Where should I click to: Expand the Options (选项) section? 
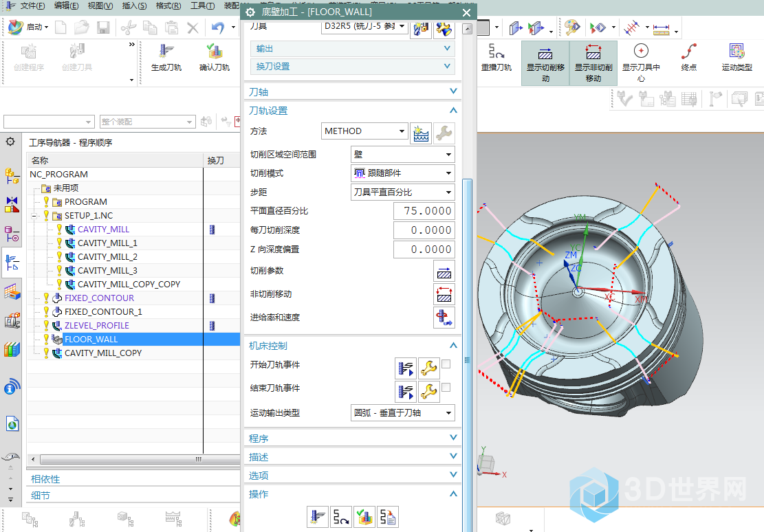pos(353,475)
